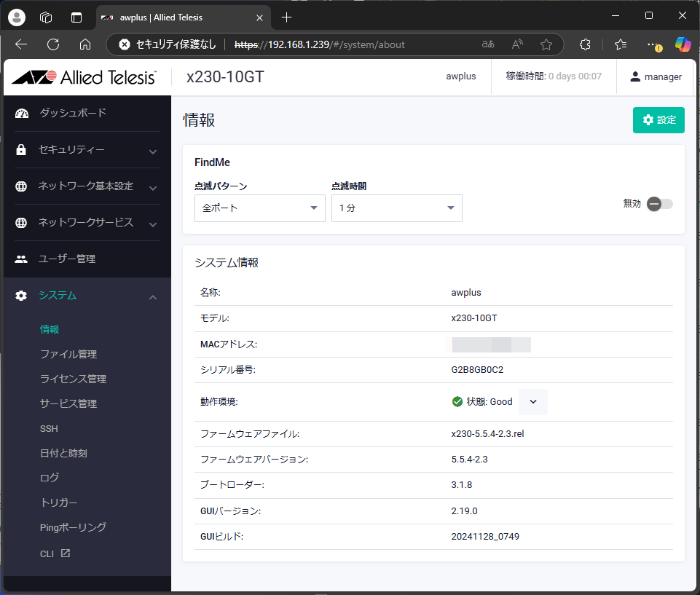Screen dimensions: 700x595
Task: Expand the 動作環境 status details chevron
Action: point(532,402)
